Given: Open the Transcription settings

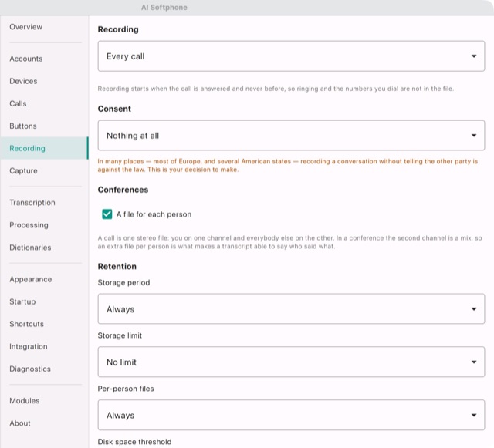Looking at the screenshot, I should (x=45, y=203).
